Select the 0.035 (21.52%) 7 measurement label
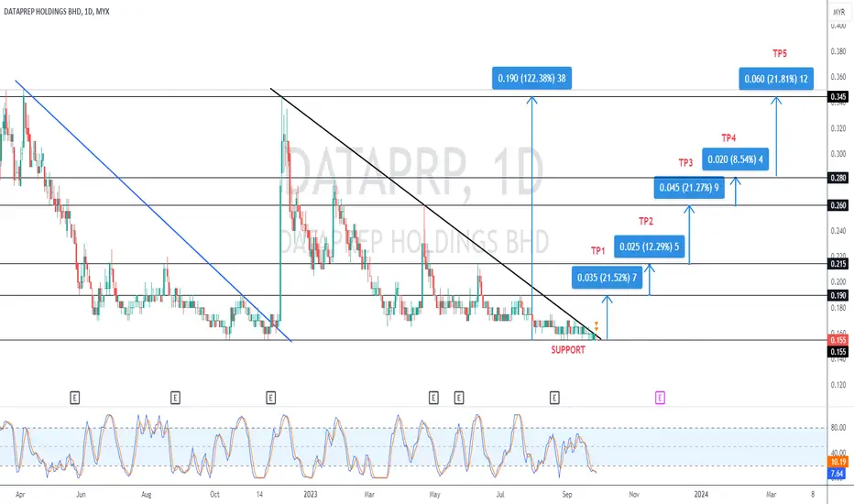Image resolution: width=854 pixels, height=504 pixels. coord(607,278)
